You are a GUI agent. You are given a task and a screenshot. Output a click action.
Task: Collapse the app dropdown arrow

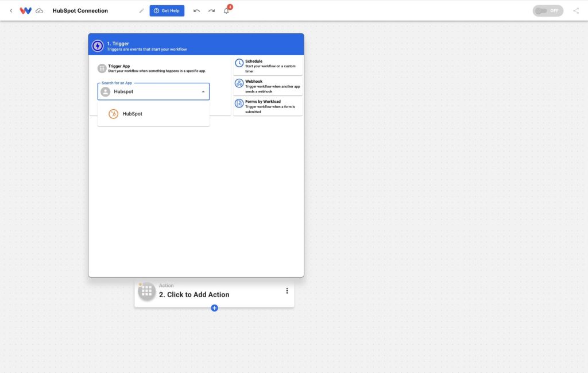[203, 91]
